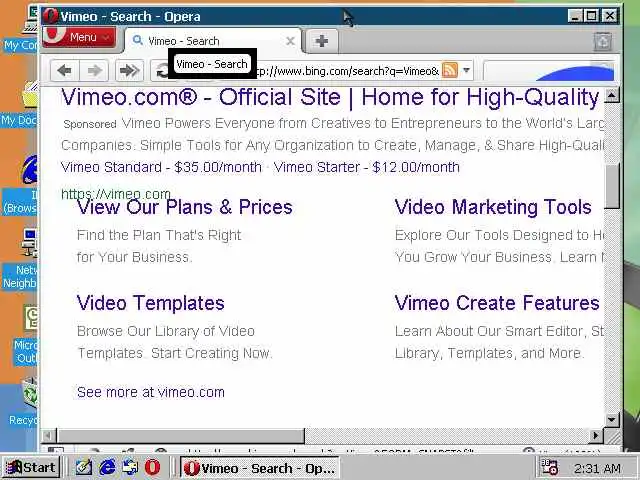Open Internet Explorer desktop icon
Screen dimensions: 640x480
point(20,186)
